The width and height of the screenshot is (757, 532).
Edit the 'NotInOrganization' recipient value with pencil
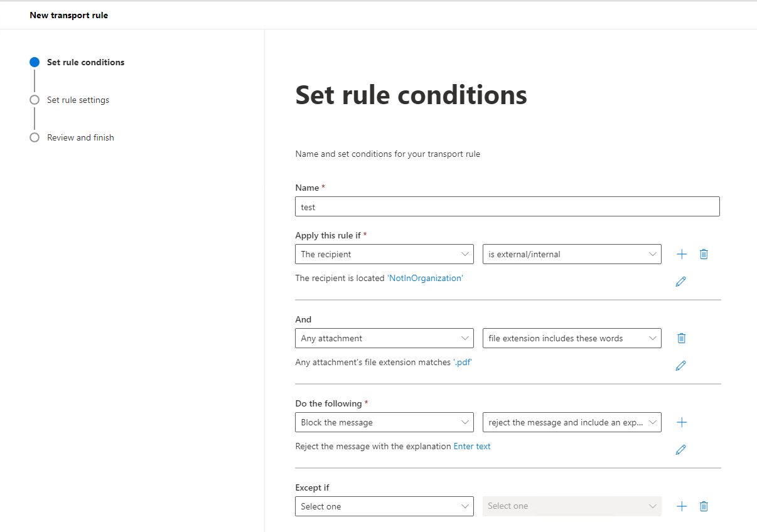coord(680,282)
